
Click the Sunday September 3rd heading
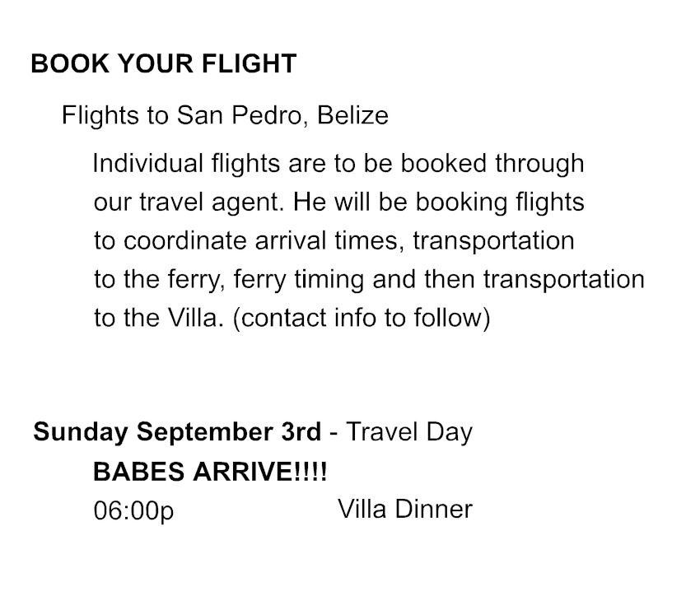click(177, 432)
